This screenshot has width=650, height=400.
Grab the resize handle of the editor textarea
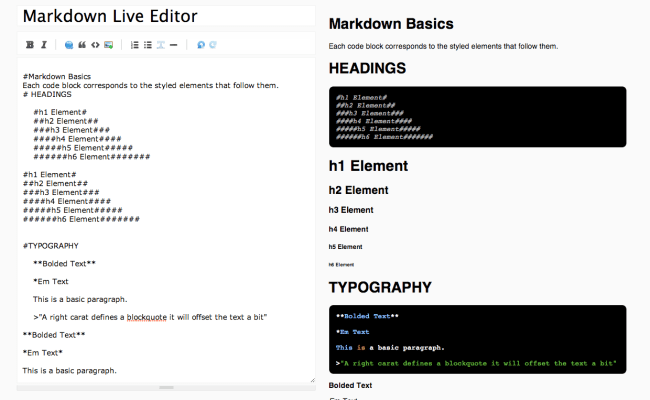312,380
